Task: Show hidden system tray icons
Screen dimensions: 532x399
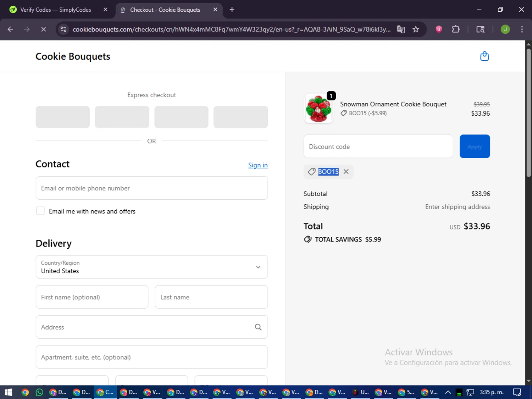Action: pyautogui.click(x=448, y=392)
